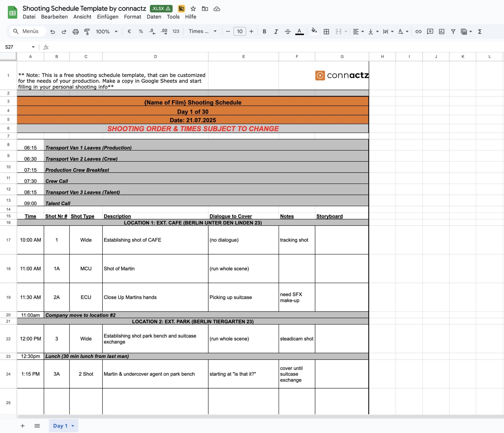
Task: Open the Daten menu
Action: 154,17
